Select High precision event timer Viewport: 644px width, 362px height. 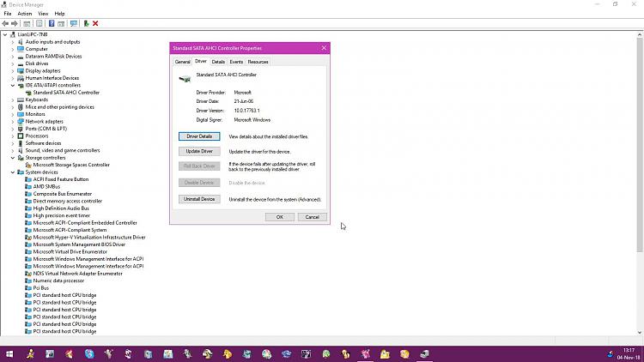(61, 215)
